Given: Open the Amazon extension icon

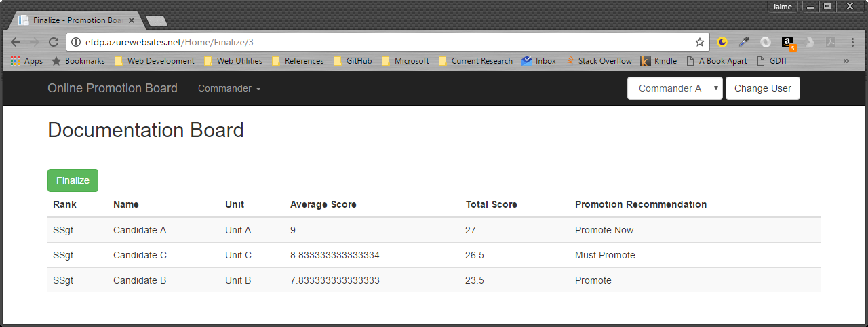Looking at the screenshot, I should coord(787,42).
